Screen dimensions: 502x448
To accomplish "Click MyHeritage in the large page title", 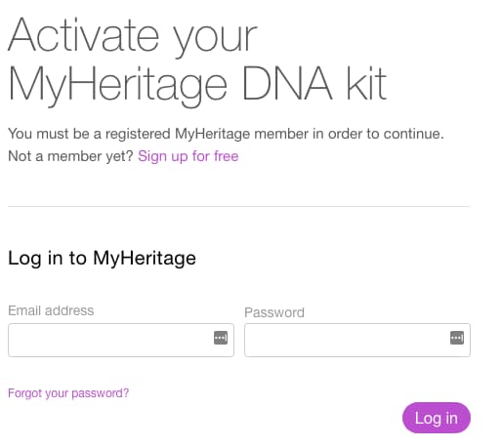I will [117, 86].
